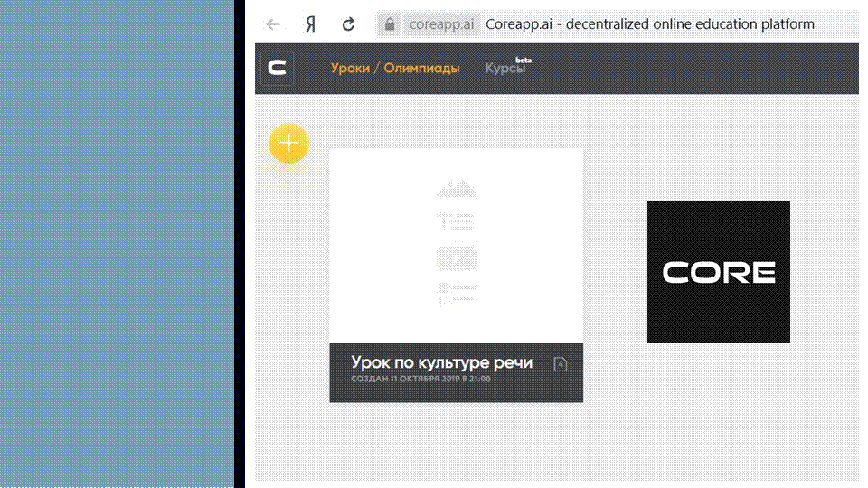Open the lesson card preview thumbnail

pyautogui.click(x=456, y=246)
